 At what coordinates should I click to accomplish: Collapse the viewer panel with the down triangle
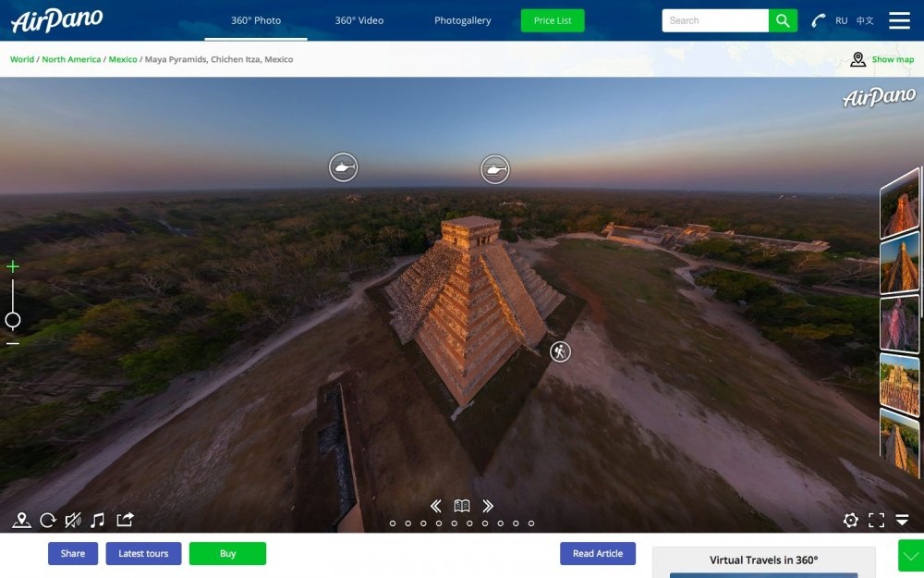(903, 521)
